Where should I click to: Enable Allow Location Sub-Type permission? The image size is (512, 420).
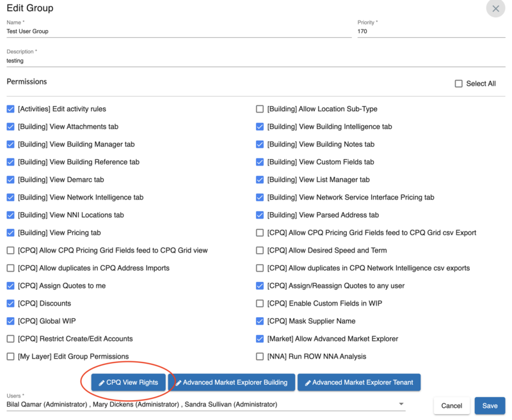260,109
